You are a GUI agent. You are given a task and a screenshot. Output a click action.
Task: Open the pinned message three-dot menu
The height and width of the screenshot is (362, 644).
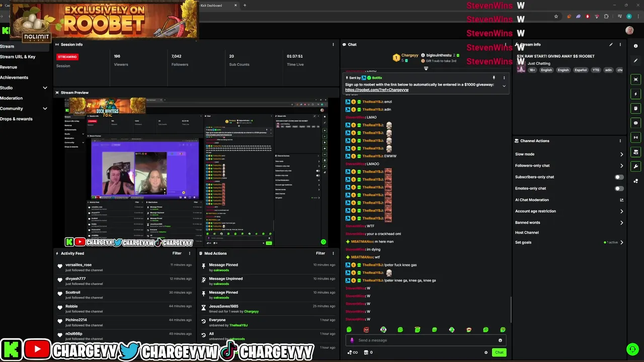click(x=504, y=78)
